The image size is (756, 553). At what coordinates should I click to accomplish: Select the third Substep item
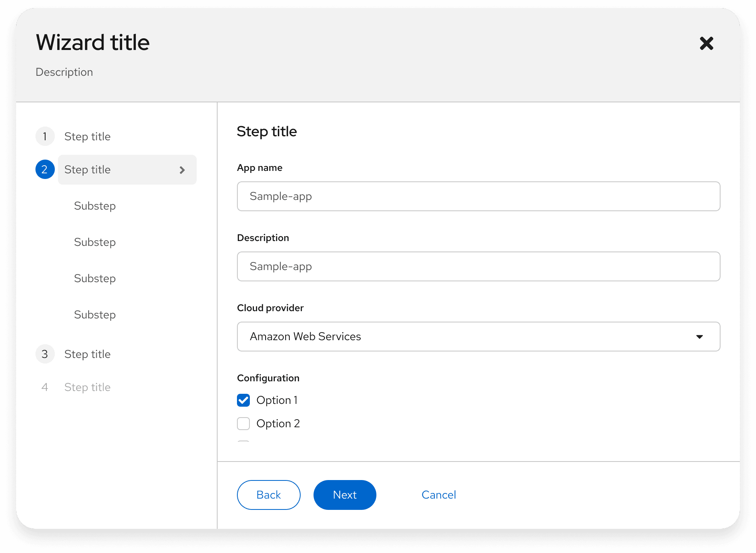pos(95,279)
